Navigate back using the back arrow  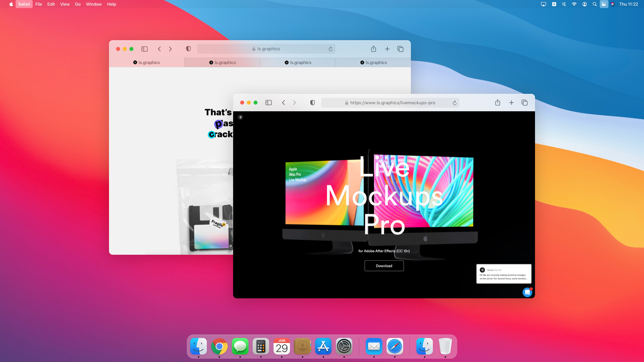click(x=283, y=103)
